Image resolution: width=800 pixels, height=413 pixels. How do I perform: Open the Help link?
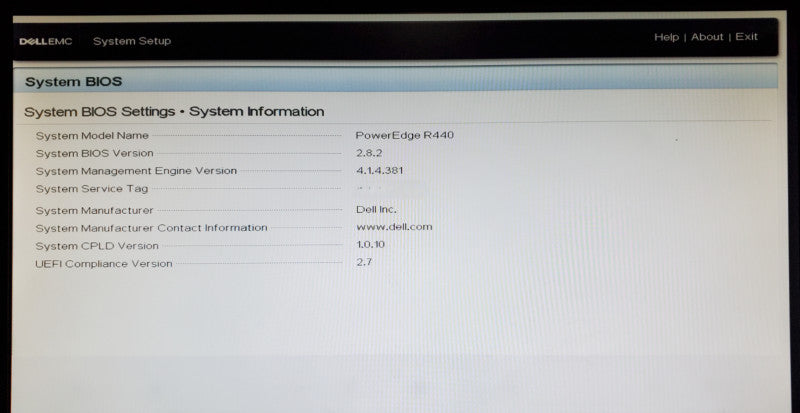(666, 37)
